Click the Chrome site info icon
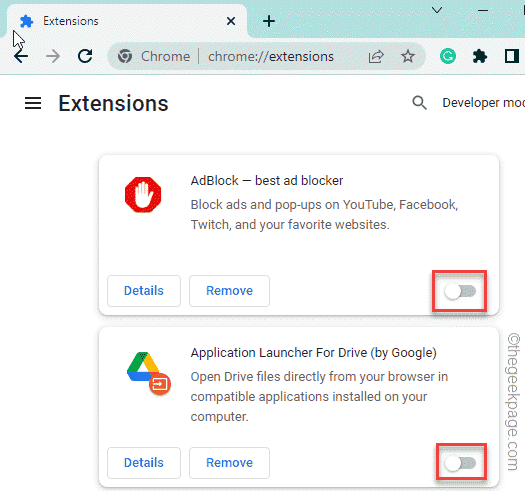 click(x=125, y=56)
